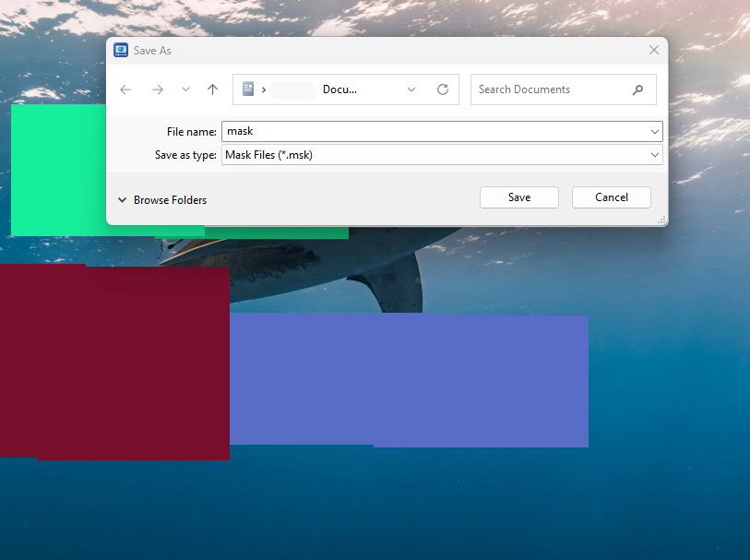Click the back navigation arrow
This screenshot has width=750, height=560.
125,89
